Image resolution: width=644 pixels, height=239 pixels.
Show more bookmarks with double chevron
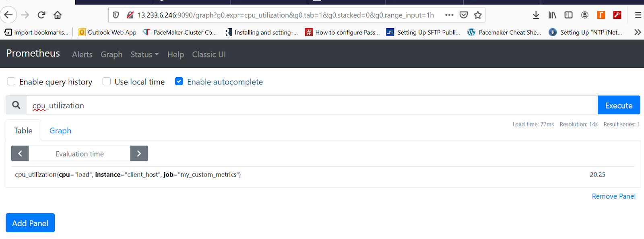(638, 32)
